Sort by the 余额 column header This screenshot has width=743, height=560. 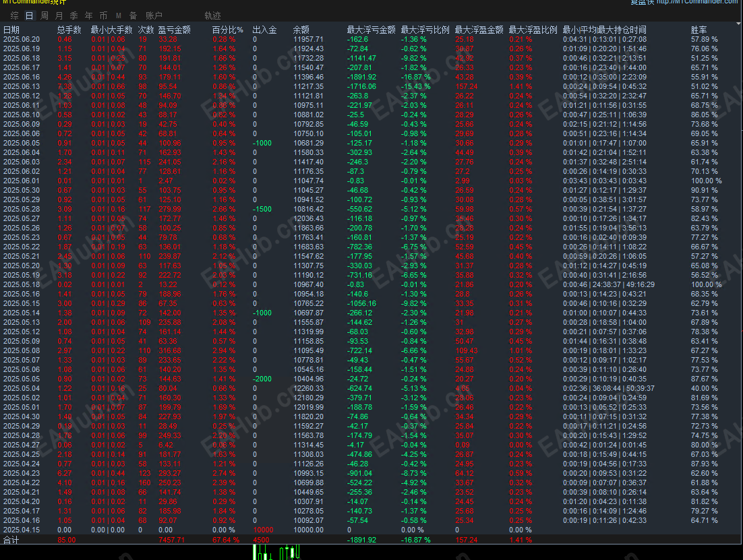301,30
